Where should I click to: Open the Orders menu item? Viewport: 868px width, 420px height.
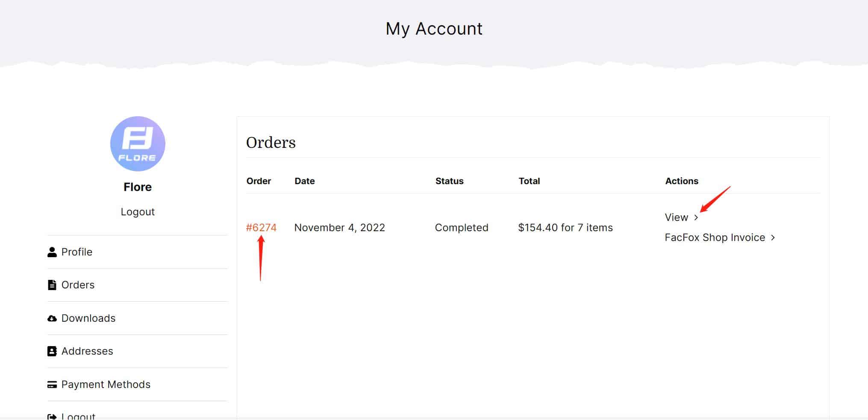tap(78, 285)
